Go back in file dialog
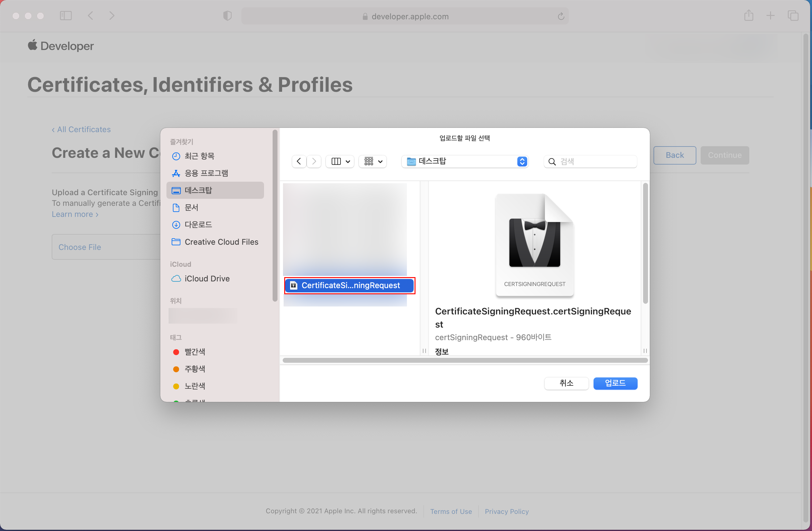 [x=299, y=161]
